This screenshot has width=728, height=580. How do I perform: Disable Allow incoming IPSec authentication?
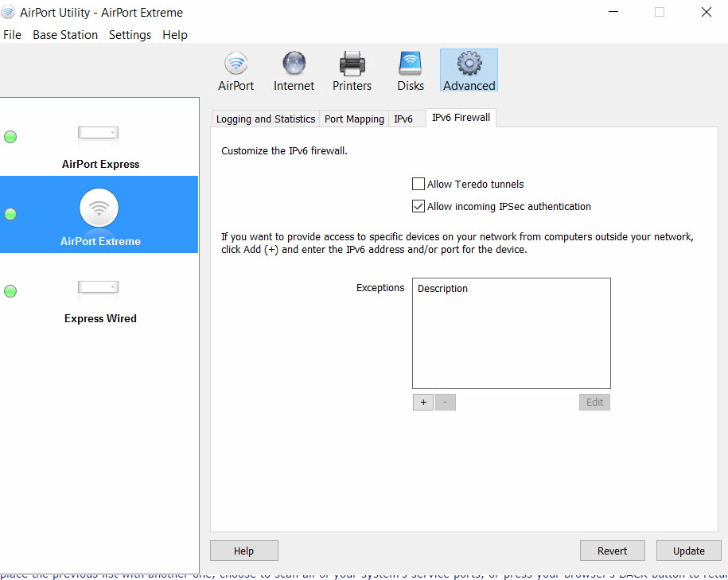tap(419, 206)
